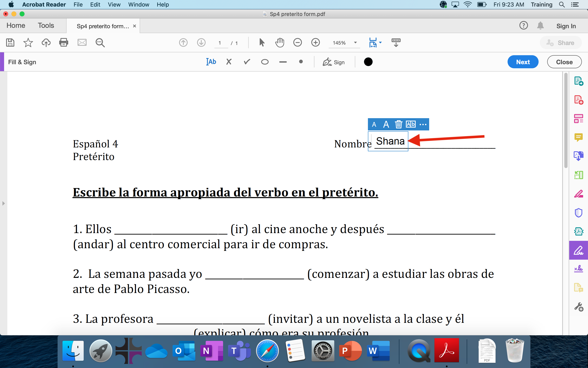Click the bookmark star icon
Screen dimensions: 588x368
28,43
